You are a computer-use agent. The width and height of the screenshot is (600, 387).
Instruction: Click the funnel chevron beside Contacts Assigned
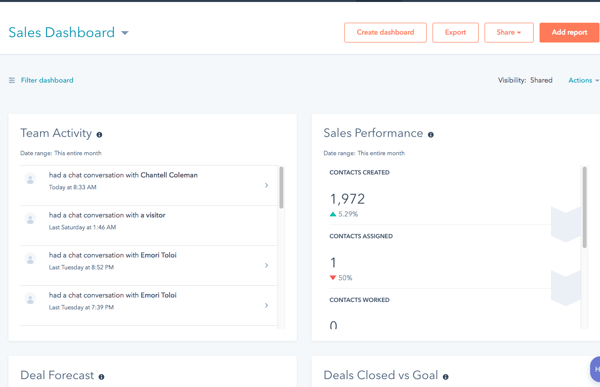566,288
